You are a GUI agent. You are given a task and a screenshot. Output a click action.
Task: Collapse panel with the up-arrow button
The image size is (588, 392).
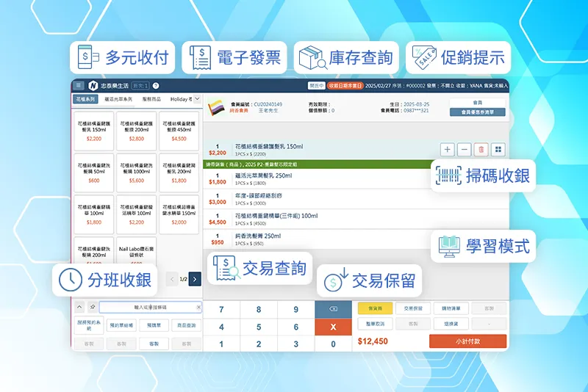[x=79, y=307]
